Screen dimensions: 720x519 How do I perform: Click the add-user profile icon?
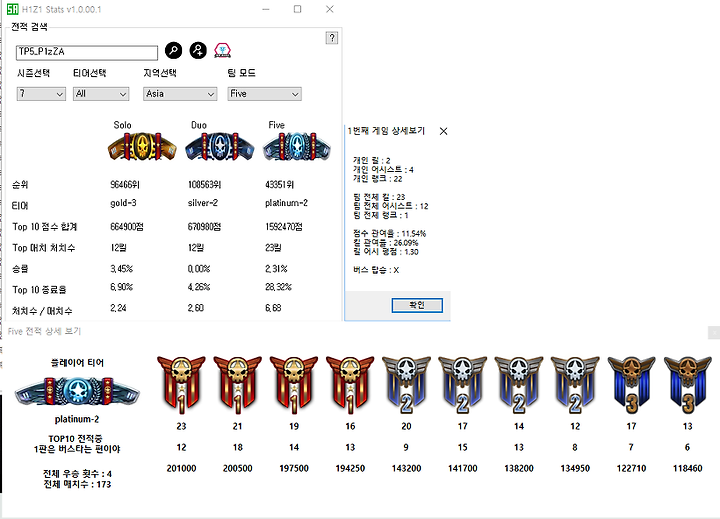(198, 50)
